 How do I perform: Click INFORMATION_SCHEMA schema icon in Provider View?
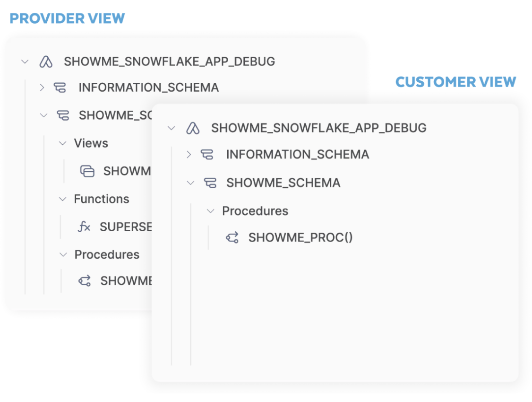click(x=60, y=87)
